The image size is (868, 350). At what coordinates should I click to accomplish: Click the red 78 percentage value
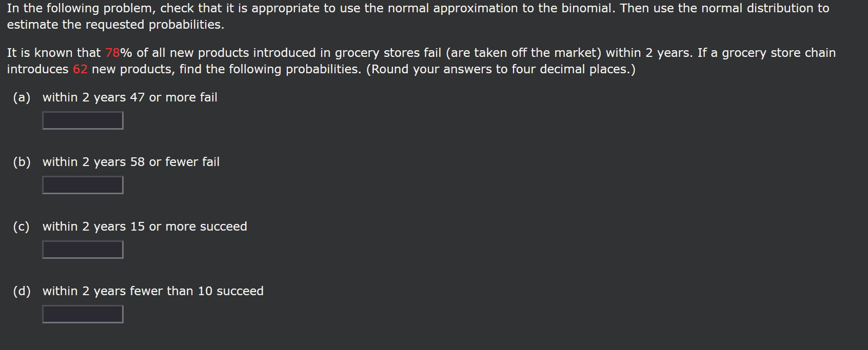[112, 53]
